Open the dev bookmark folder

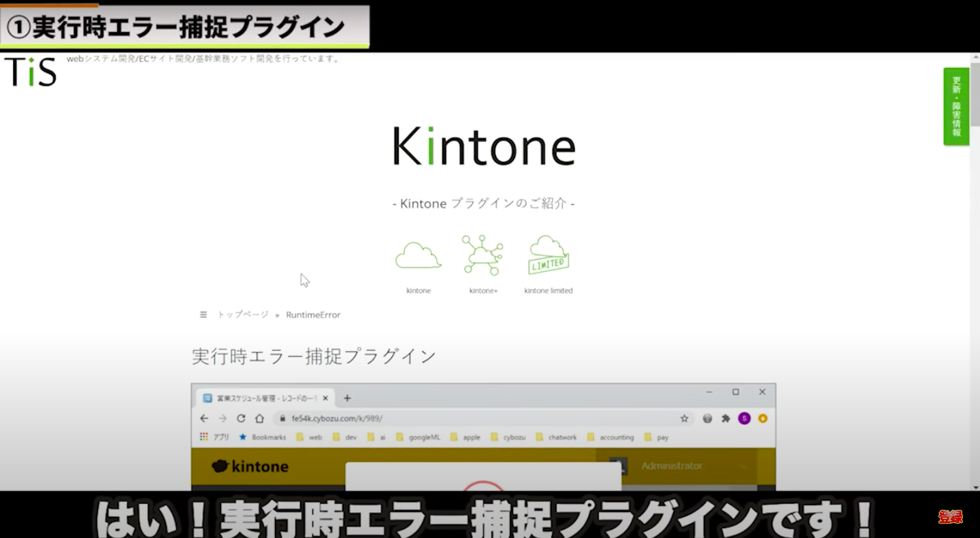344,437
